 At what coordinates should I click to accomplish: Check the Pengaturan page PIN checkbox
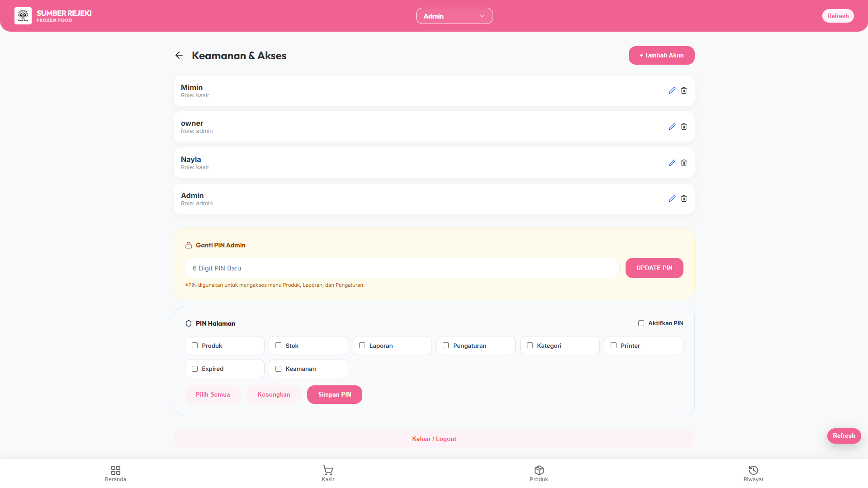(446, 345)
